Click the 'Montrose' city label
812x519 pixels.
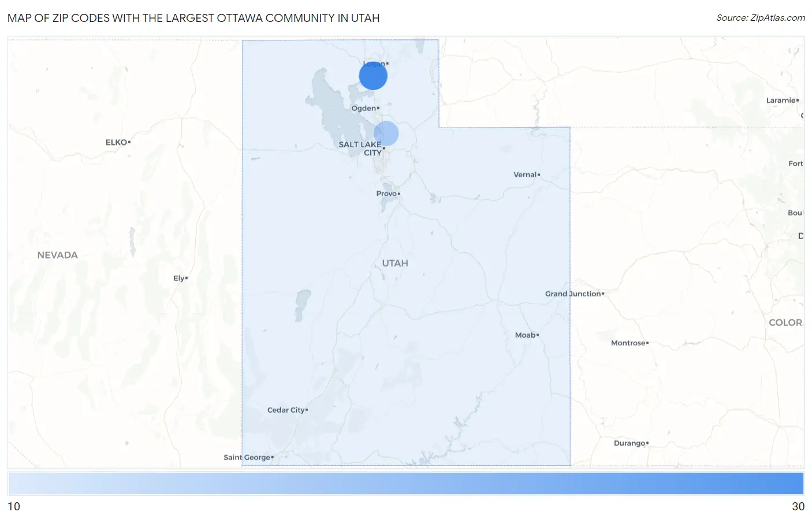pyautogui.click(x=628, y=343)
